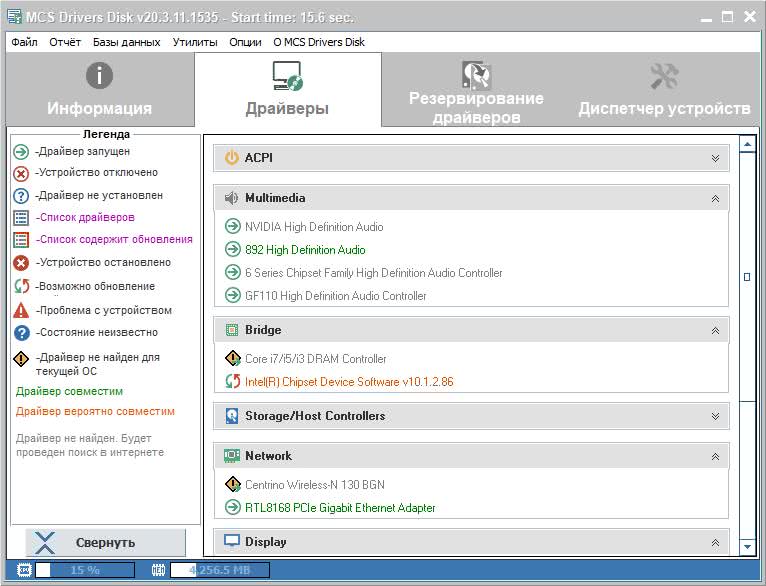The height and width of the screenshot is (586, 766).
Task: Click the 'Список содержит обновления' legend icon
Action: coord(21,240)
